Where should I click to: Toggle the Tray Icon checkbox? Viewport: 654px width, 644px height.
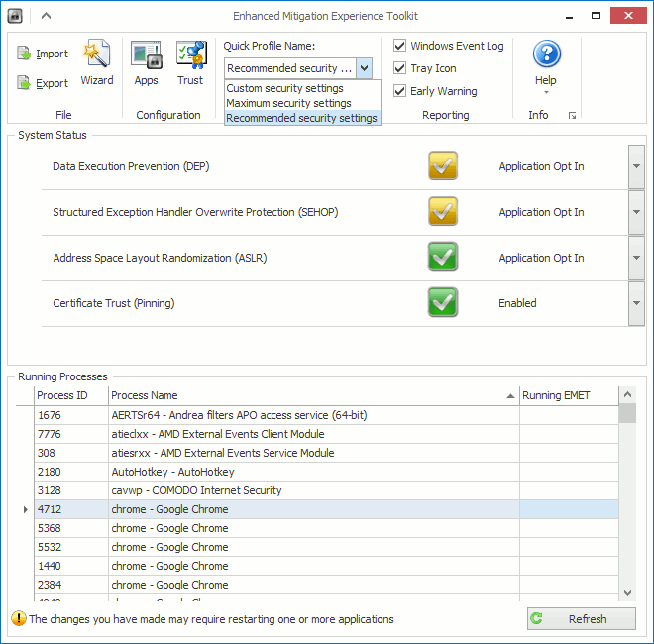coord(399,68)
